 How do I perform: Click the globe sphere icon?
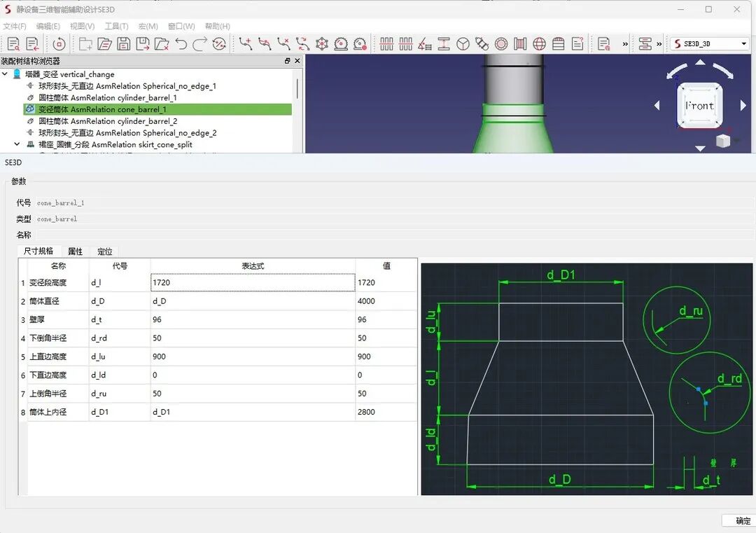(539, 44)
